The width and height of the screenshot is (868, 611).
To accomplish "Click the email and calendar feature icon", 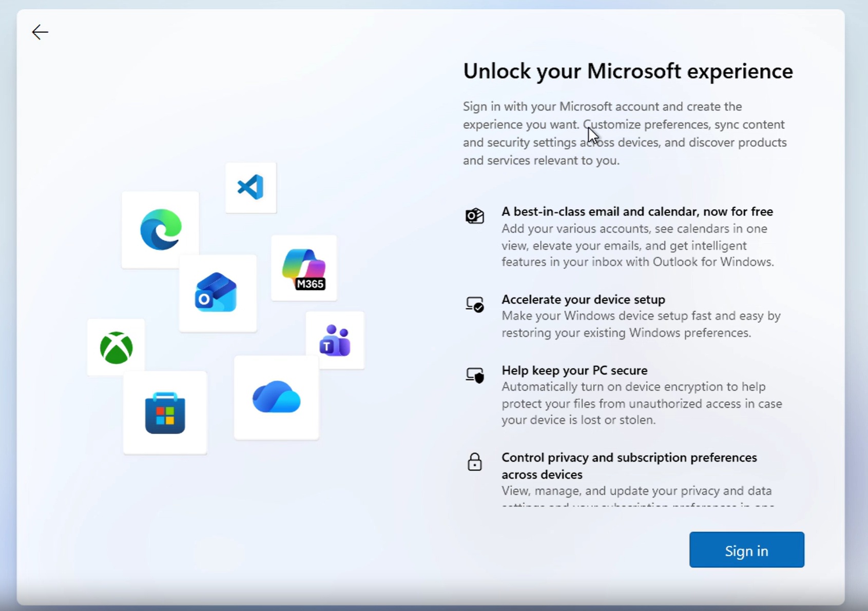I will point(475,216).
